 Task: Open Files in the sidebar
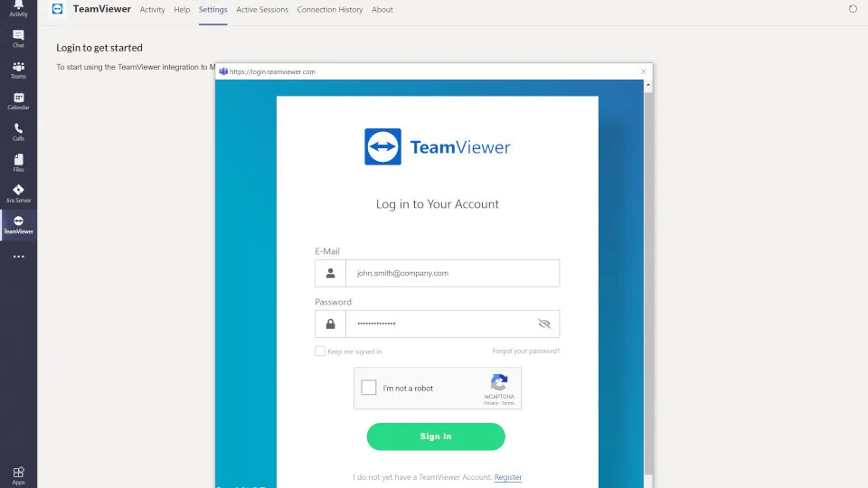pos(18,164)
